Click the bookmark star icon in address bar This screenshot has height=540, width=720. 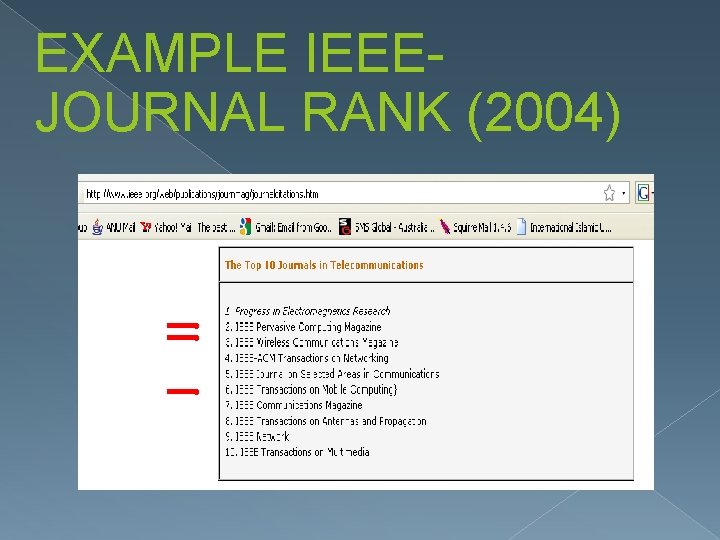click(609, 193)
